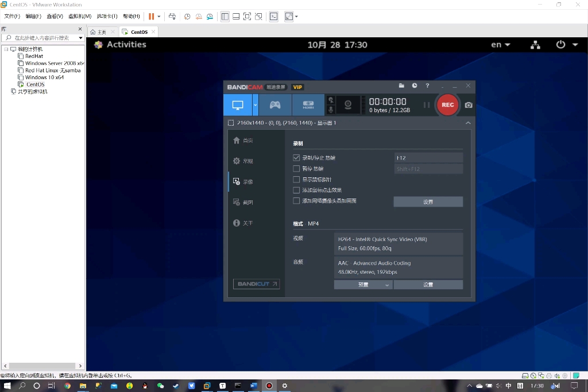Enable the pause hotkey checkbox
Screen dimensions: 588x392
tap(296, 168)
